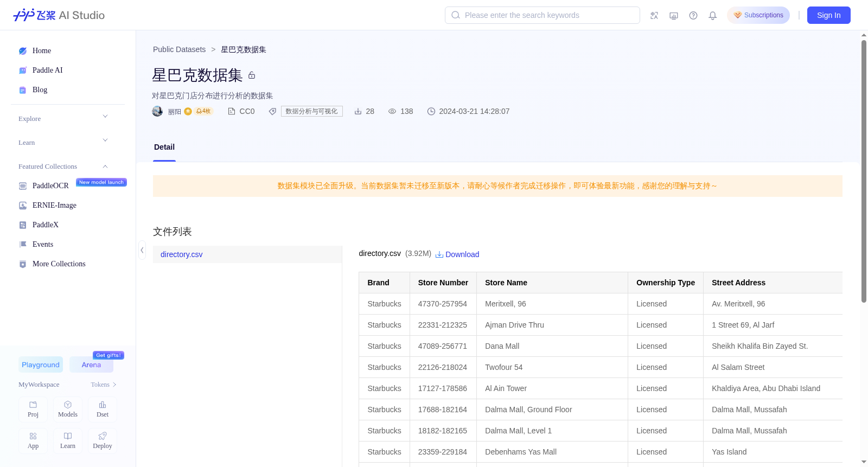The image size is (868, 467).
Task: Click the download count icon showing 28
Action: click(x=358, y=111)
